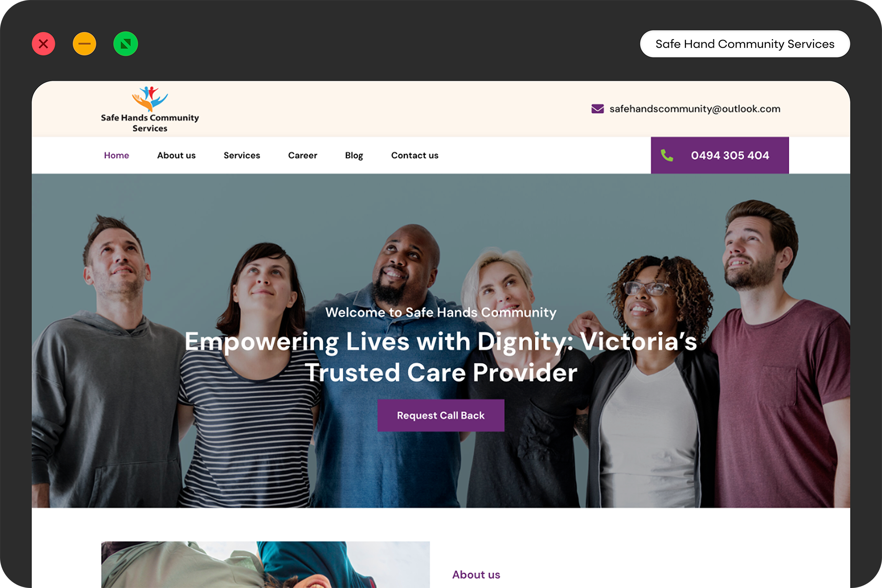882x588 pixels.
Task: Open the About us section image thumbnail
Action: pos(266,565)
